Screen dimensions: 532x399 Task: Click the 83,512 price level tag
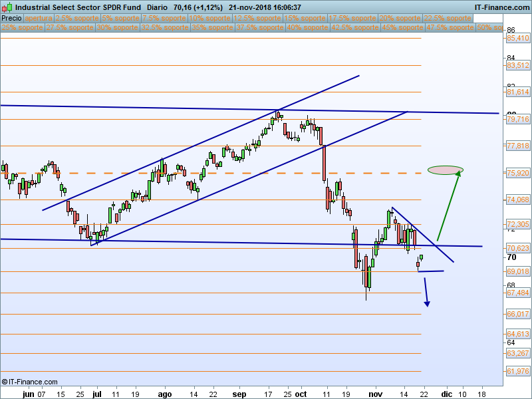tap(518, 65)
